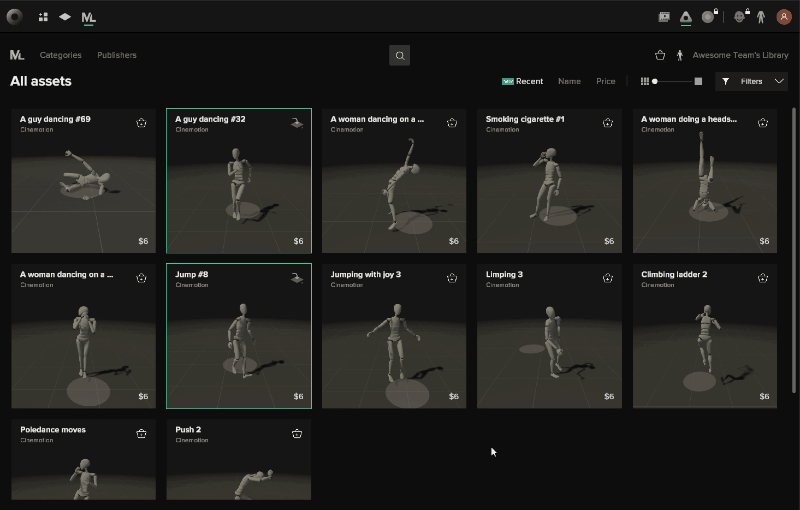The width and height of the screenshot is (800, 510).
Task: Click the 'Climbing ladder 2' title
Action: [674, 274]
